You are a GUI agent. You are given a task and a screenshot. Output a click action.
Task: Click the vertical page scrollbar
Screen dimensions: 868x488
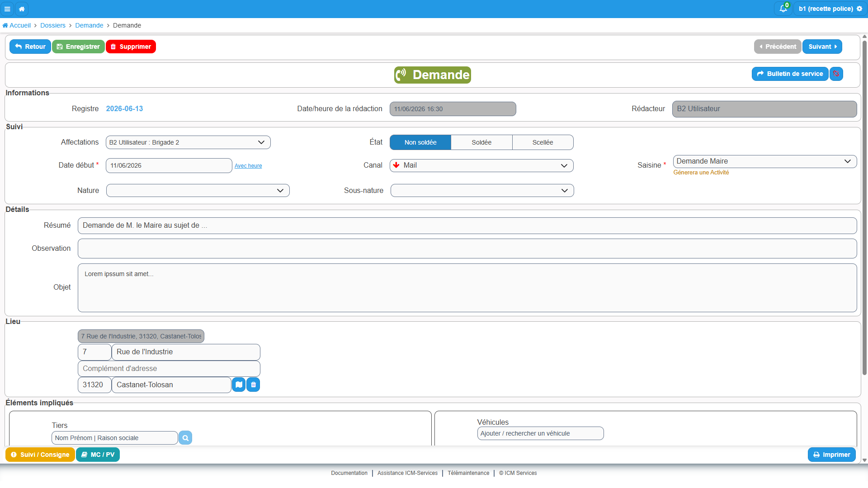864,208
